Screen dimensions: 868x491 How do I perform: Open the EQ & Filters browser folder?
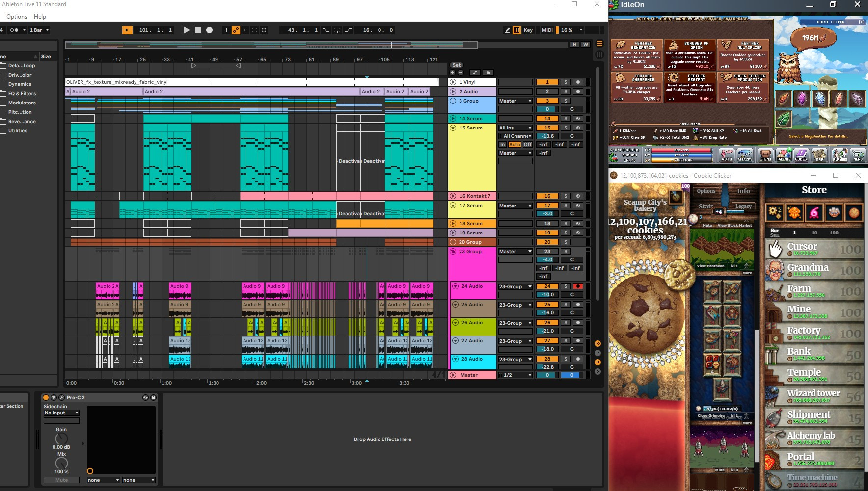point(22,93)
